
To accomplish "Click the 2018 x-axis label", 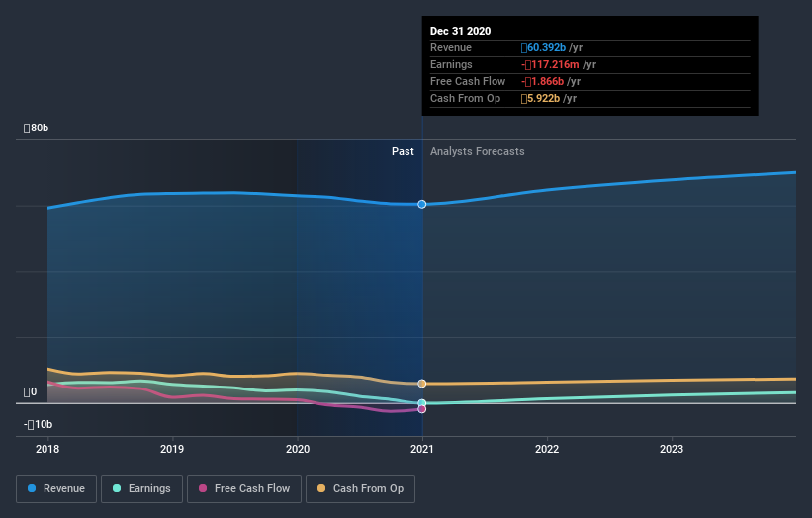I will [x=47, y=449].
